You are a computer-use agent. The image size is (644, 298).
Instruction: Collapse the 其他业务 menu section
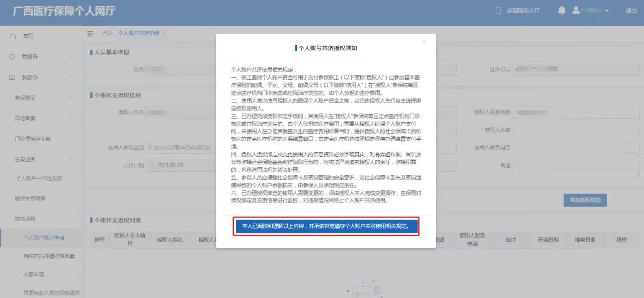click(x=71, y=219)
